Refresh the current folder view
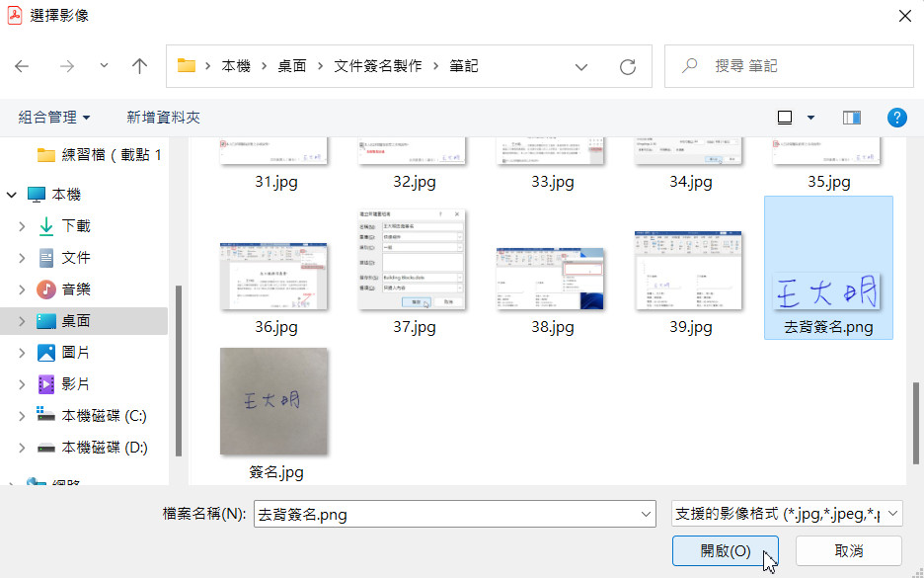 click(627, 66)
